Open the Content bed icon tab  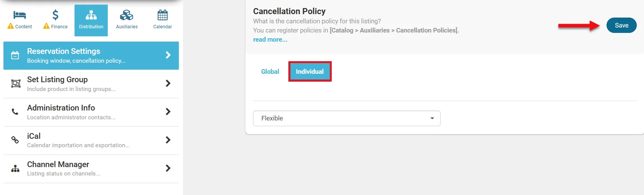click(x=19, y=15)
